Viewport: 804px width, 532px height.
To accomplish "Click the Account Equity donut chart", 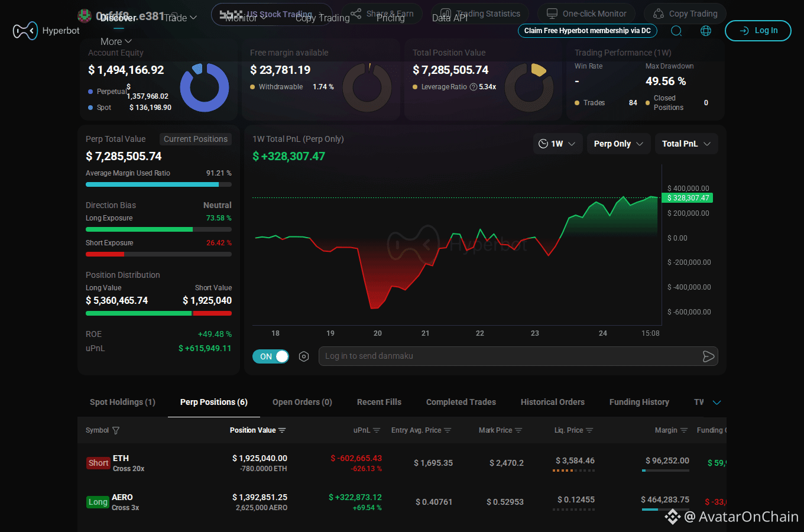I will click(x=205, y=87).
